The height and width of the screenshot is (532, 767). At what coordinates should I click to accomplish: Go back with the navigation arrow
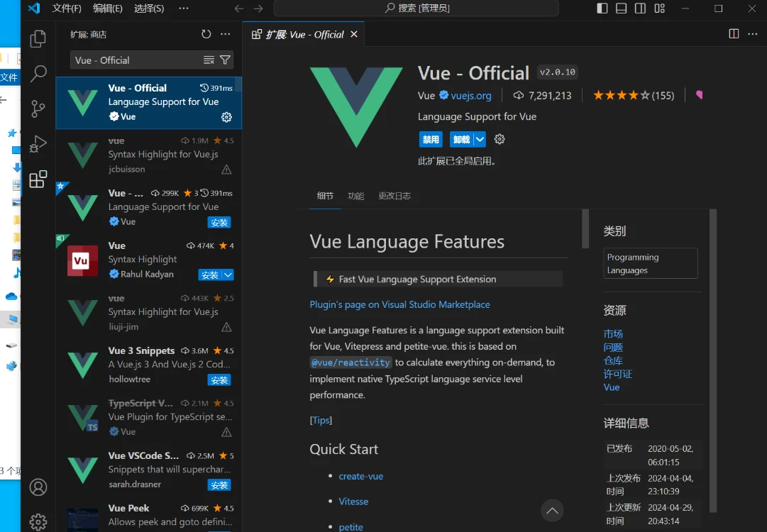[239, 9]
